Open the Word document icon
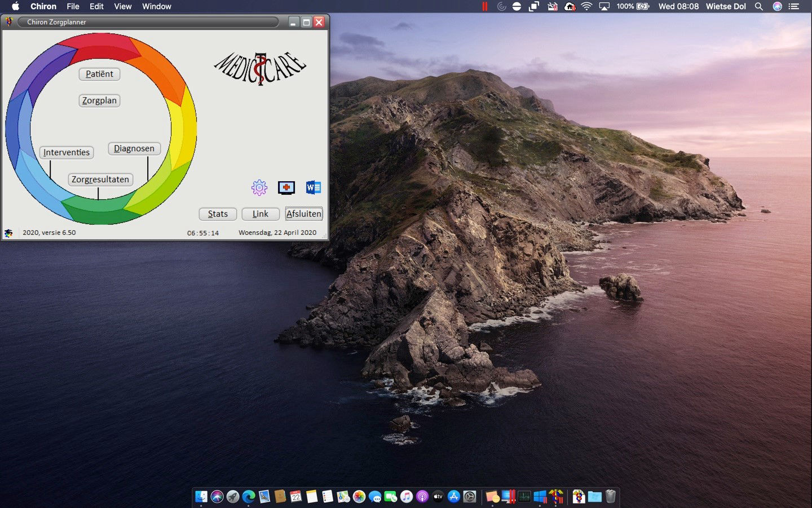This screenshot has width=812, height=508. point(314,187)
